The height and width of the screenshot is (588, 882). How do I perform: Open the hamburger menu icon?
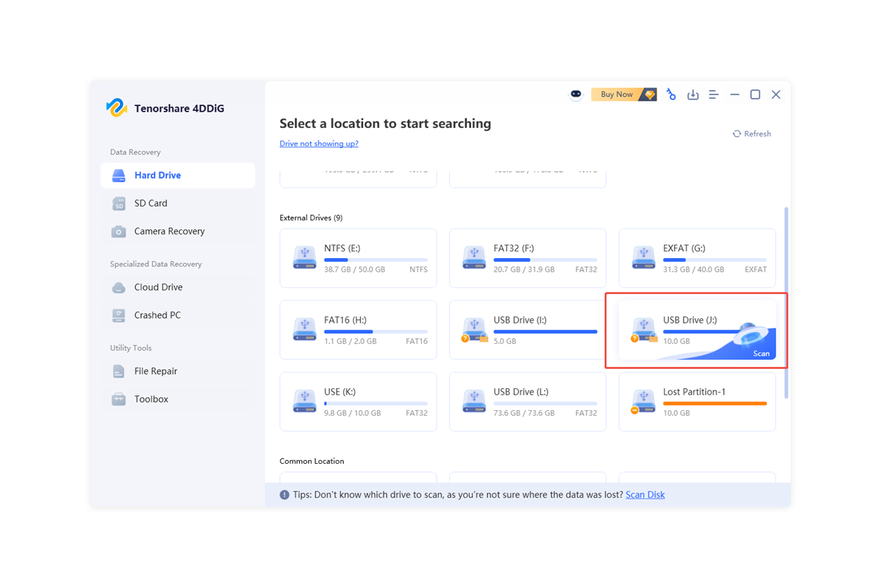tap(713, 95)
